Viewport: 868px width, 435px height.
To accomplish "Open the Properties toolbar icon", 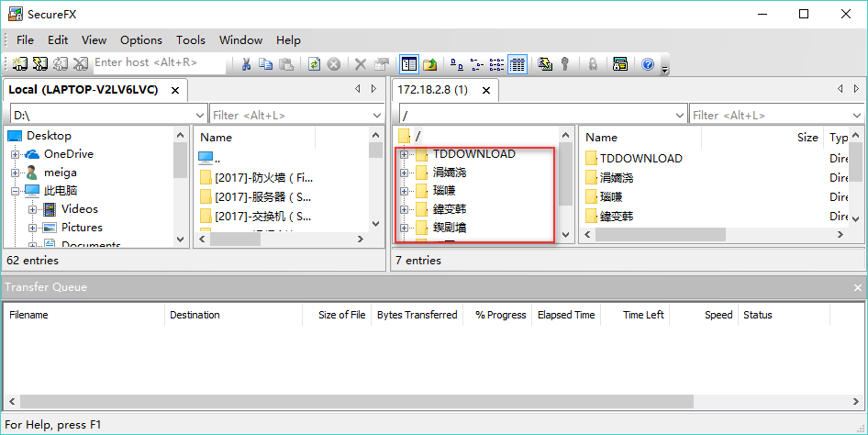I will click(382, 64).
